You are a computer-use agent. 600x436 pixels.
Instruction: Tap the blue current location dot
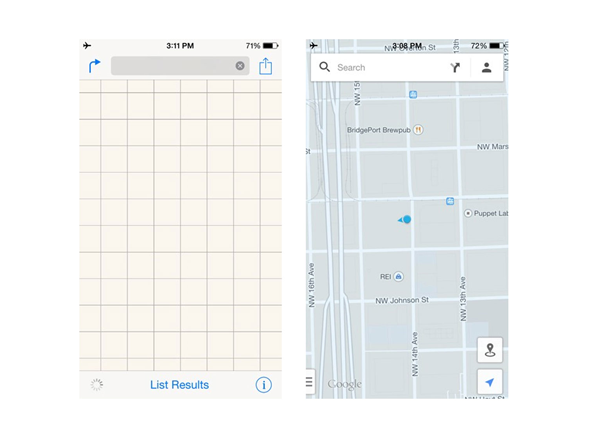click(407, 219)
